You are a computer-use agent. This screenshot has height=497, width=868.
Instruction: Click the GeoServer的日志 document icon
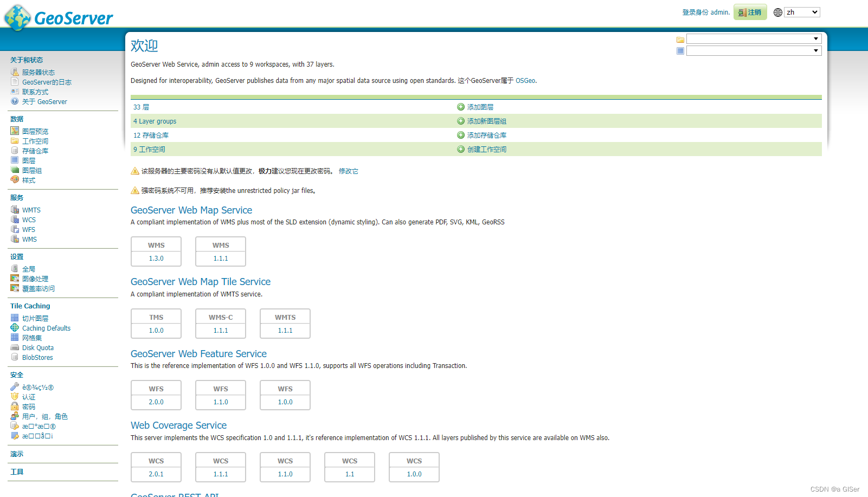tap(15, 82)
